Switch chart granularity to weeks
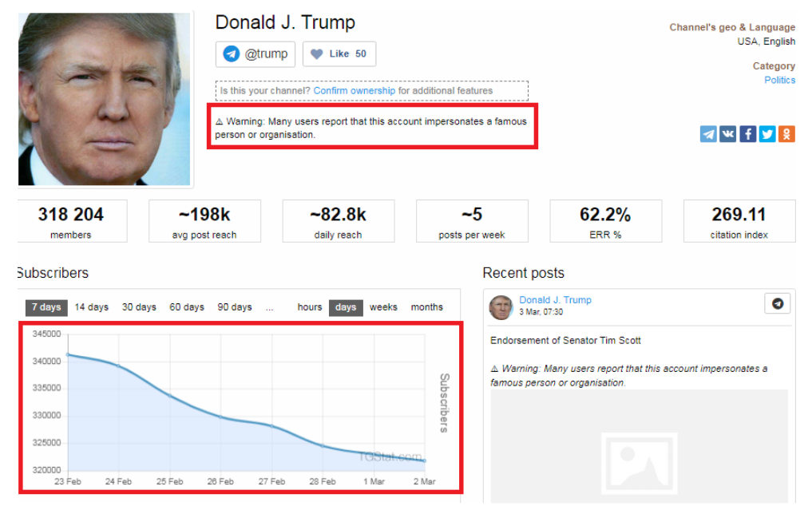This screenshot has height=510, width=812. click(383, 307)
